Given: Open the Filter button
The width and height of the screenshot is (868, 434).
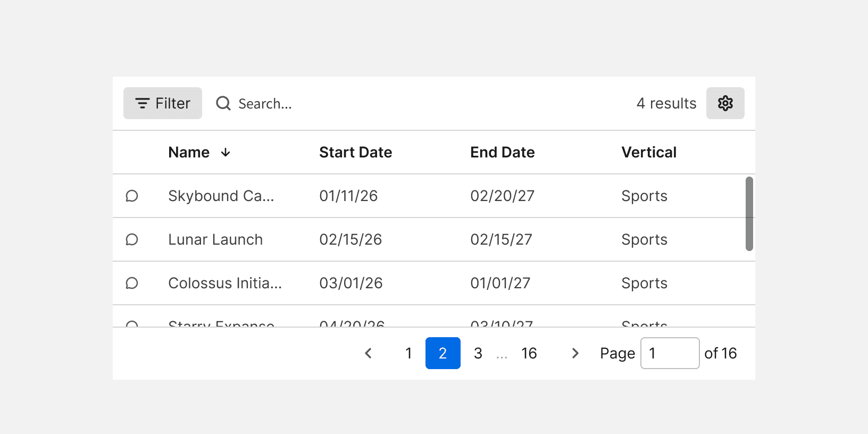Looking at the screenshot, I should 163,103.
